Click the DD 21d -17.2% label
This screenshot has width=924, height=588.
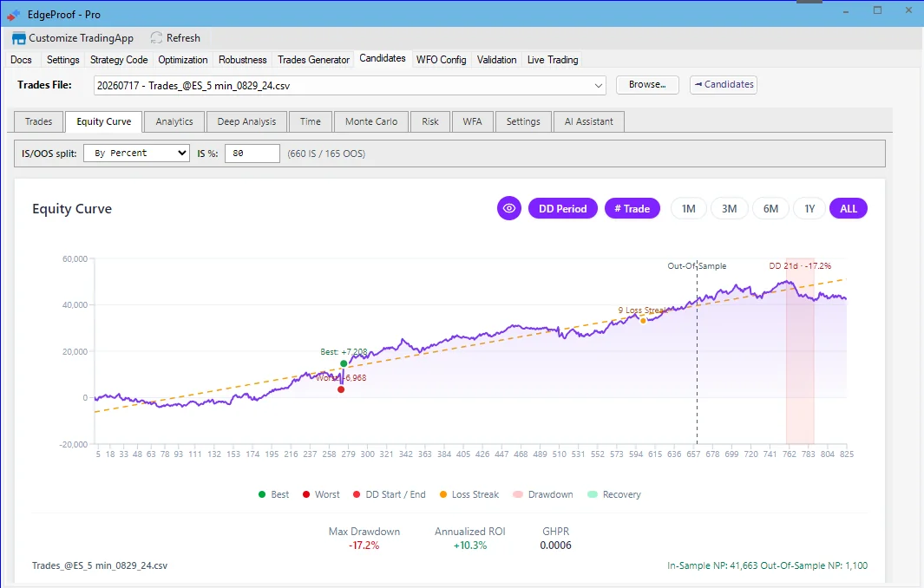coord(800,265)
